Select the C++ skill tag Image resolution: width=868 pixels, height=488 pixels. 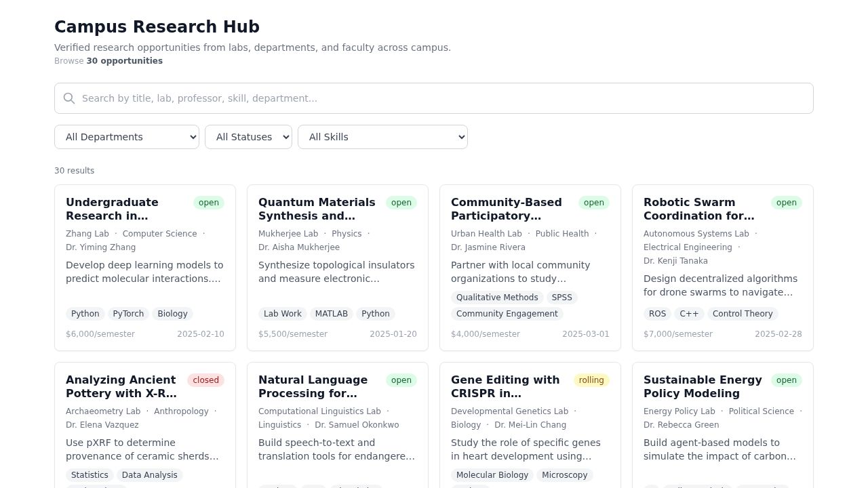pyautogui.click(x=689, y=314)
